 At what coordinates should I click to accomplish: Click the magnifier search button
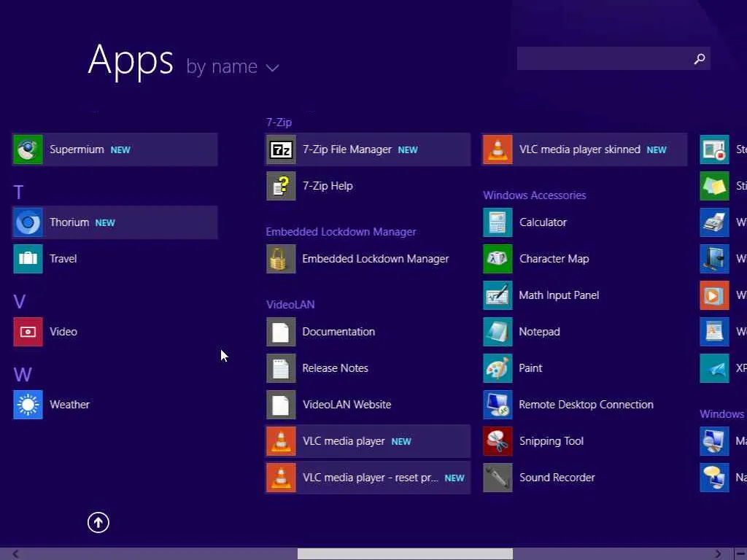700,58
